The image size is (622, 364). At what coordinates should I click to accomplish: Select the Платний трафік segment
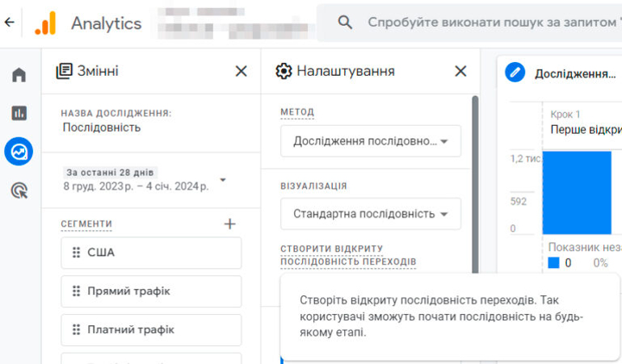click(x=151, y=329)
